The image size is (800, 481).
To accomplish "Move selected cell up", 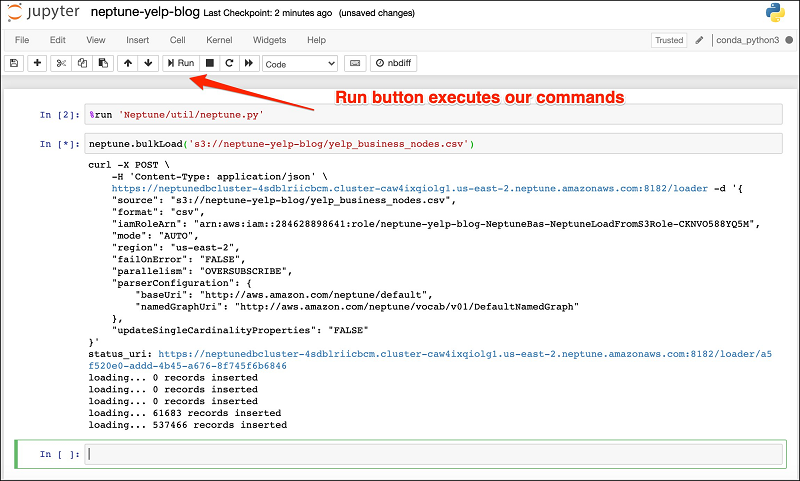I will click(x=128, y=63).
